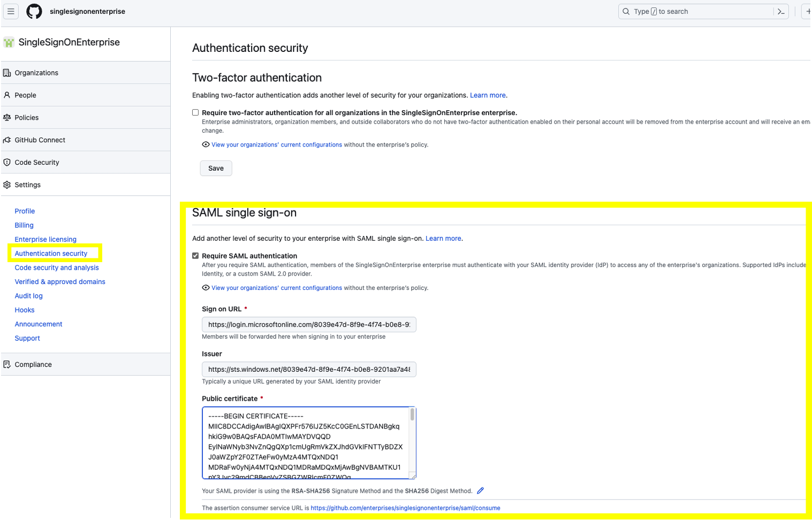The height and width of the screenshot is (520, 812).
Task: Open People in sidebar
Action: pos(86,95)
